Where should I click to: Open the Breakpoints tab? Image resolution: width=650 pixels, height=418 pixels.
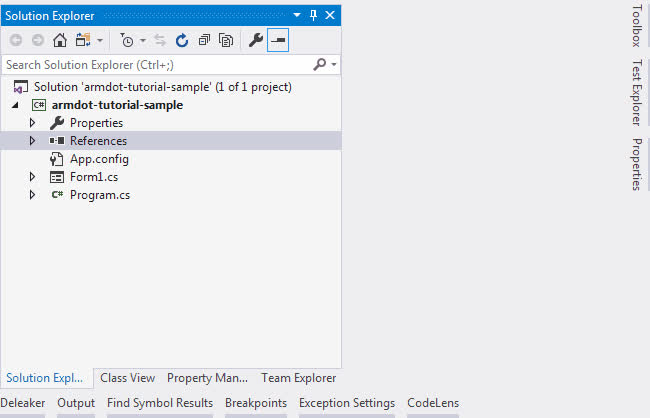coord(256,403)
